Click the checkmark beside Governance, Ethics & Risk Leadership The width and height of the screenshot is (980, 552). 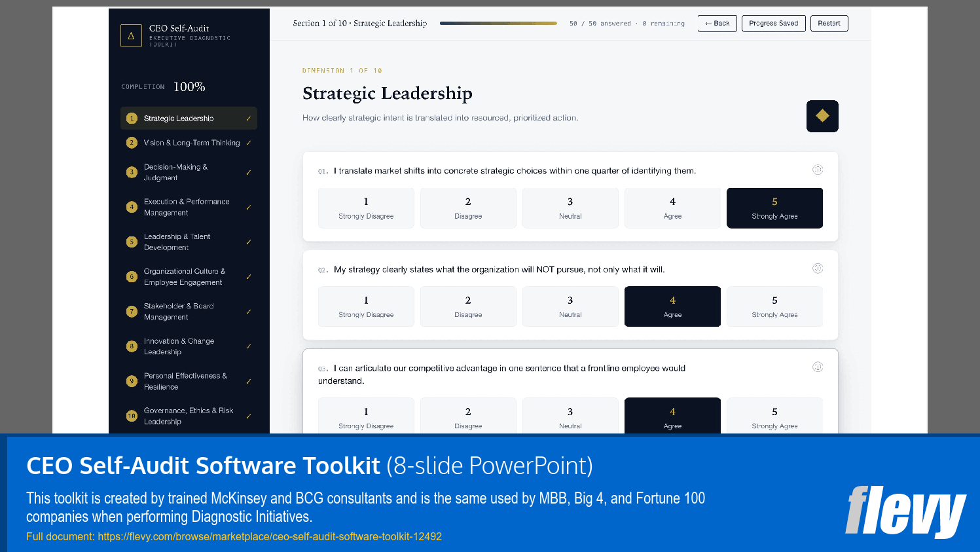point(249,416)
